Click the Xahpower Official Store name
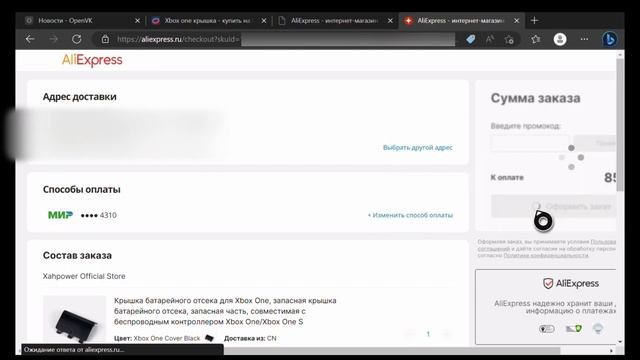The width and height of the screenshot is (640, 360). pos(84,276)
